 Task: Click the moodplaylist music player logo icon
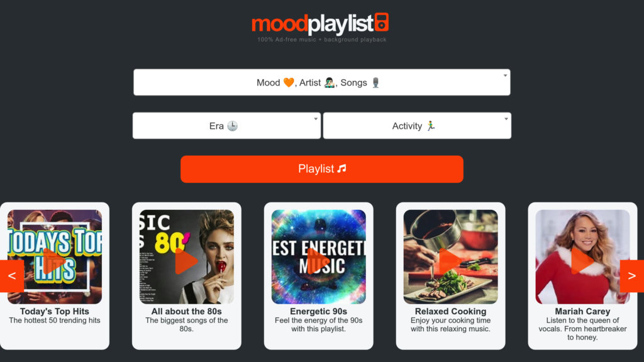point(382,22)
